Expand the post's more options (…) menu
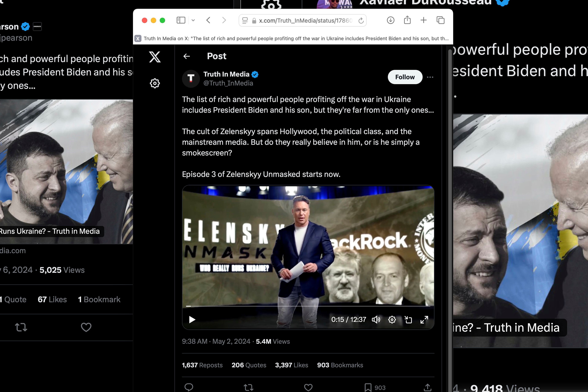Screen dimensions: 588x392 coord(430,77)
